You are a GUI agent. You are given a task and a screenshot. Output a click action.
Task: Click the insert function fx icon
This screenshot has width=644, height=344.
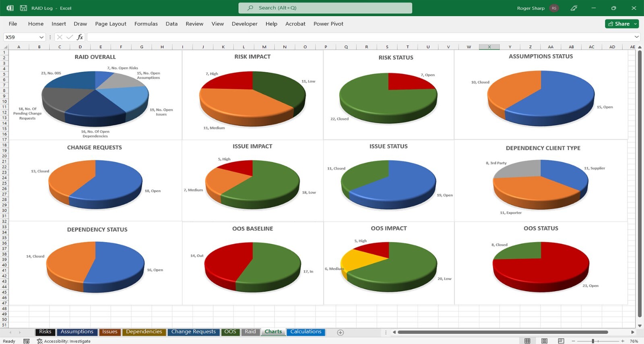tap(80, 37)
